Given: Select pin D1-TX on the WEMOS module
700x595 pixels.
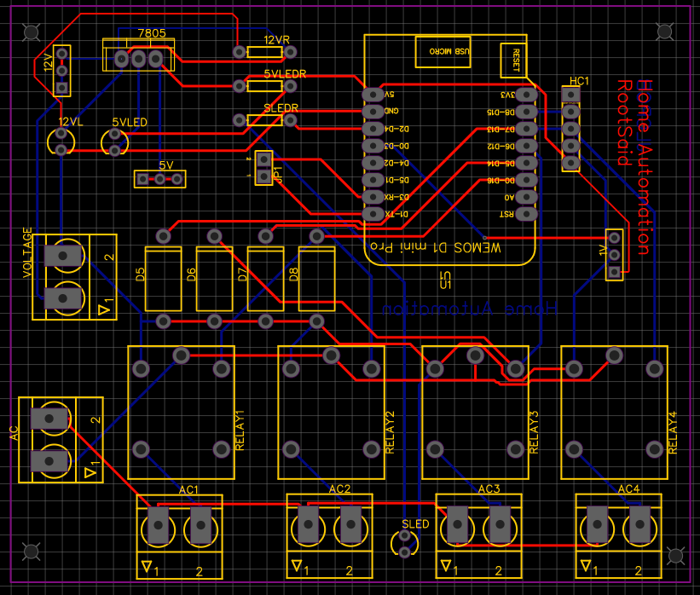Looking at the screenshot, I should click(373, 213).
